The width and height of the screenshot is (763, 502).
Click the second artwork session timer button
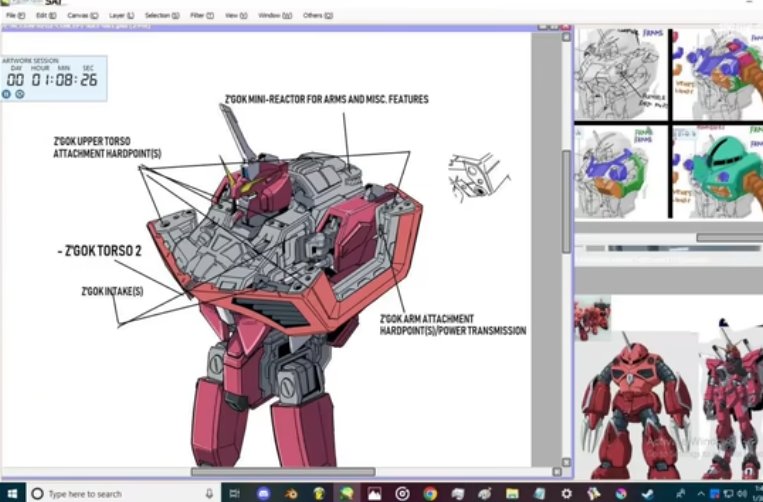(x=20, y=94)
